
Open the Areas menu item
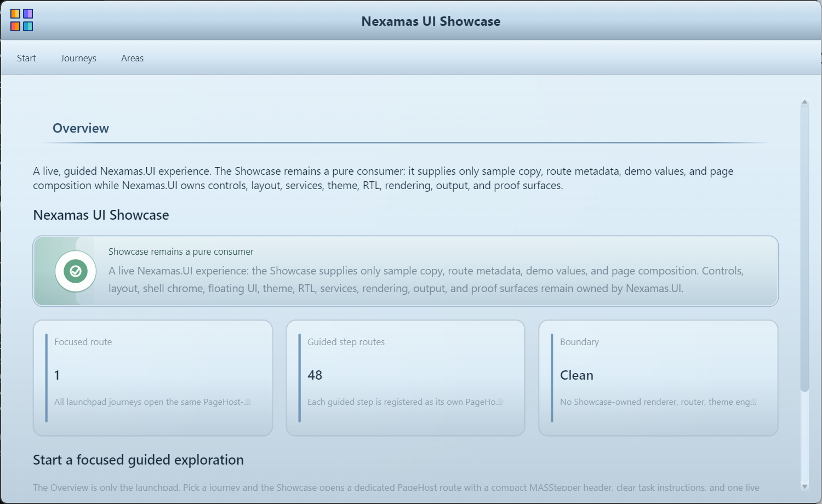[132, 58]
